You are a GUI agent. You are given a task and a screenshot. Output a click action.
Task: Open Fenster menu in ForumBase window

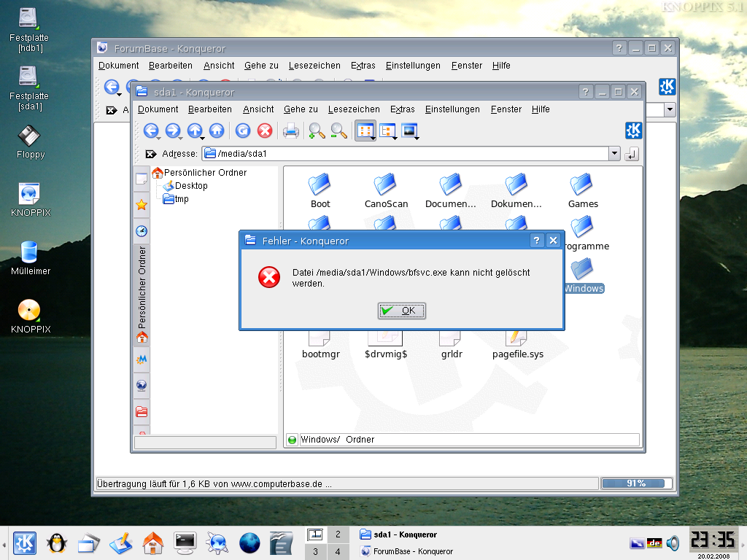click(467, 66)
